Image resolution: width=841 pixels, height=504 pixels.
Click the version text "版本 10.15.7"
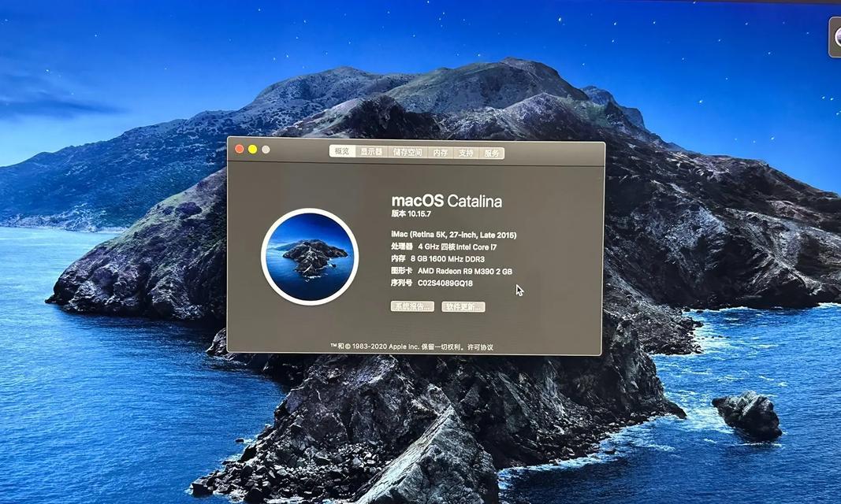(x=411, y=213)
